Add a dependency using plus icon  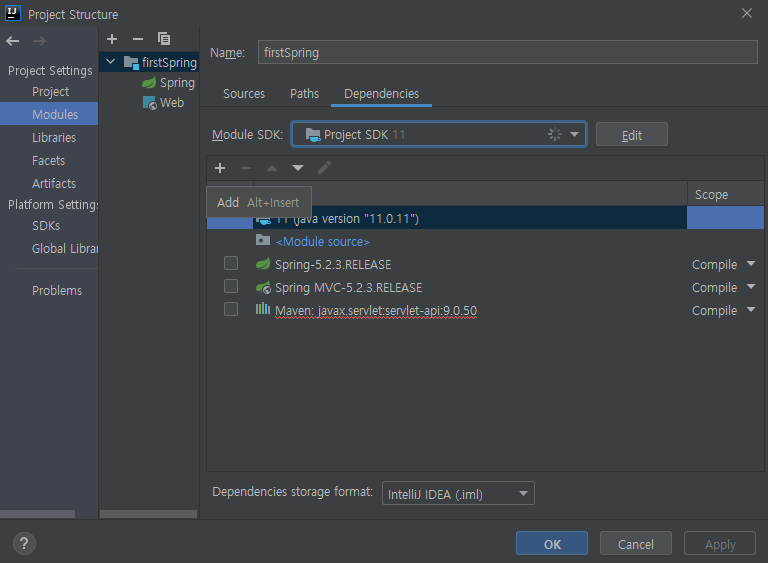pos(220,168)
